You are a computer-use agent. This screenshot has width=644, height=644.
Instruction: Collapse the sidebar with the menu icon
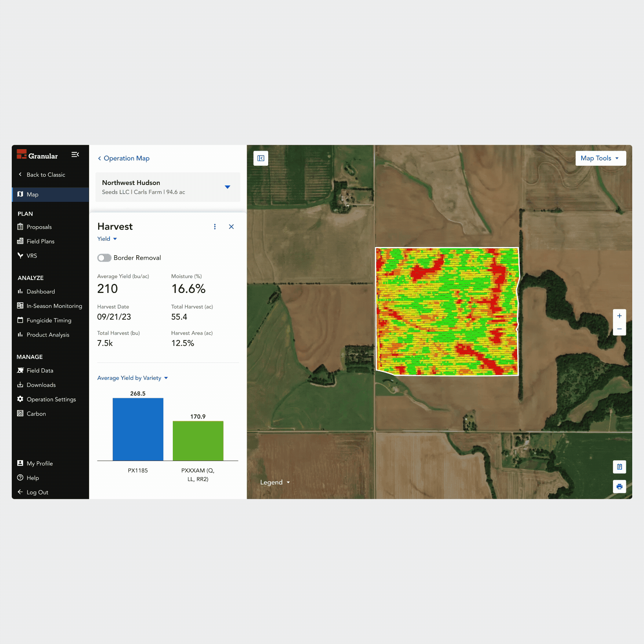coord(75,155)
